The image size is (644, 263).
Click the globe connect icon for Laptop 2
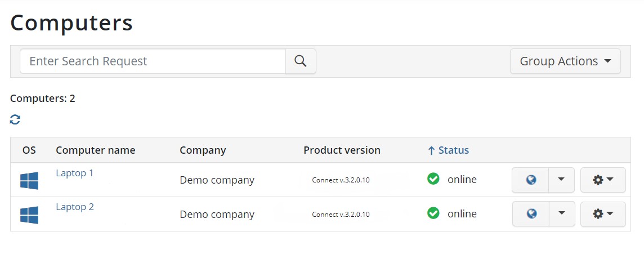click(531, 213)
